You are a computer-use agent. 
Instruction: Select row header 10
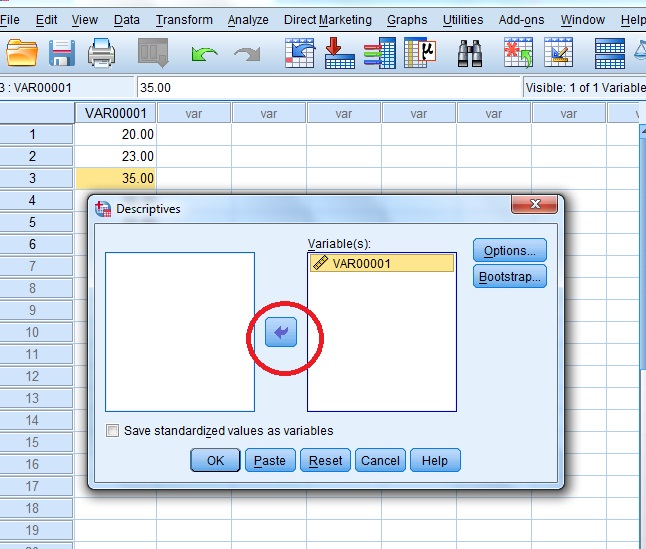pos(36,332)
